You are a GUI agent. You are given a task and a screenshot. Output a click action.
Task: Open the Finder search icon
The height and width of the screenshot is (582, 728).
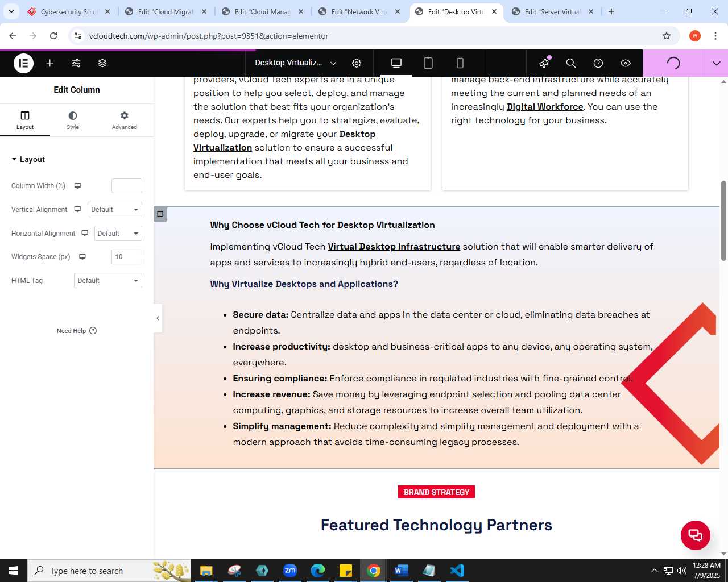tap(571, 63)
